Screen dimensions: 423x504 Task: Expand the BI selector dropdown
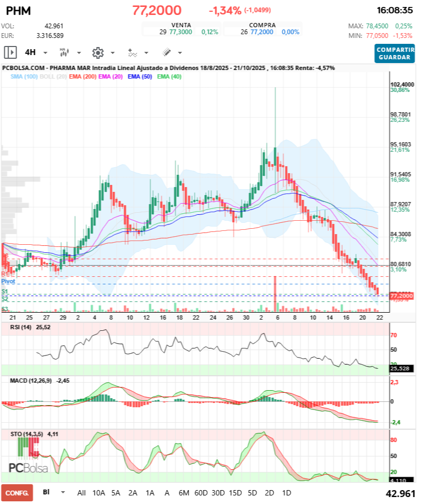click(x=63, y=492)
